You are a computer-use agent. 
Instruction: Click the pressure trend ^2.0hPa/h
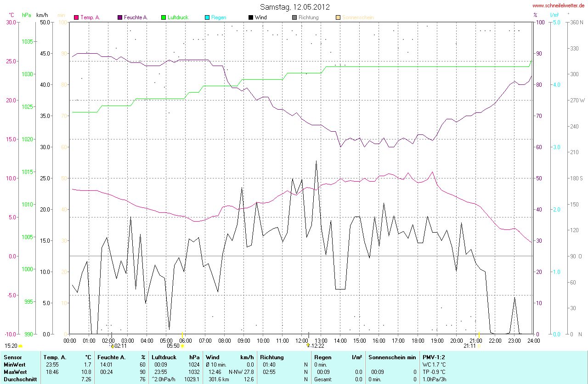pos(164,379)
